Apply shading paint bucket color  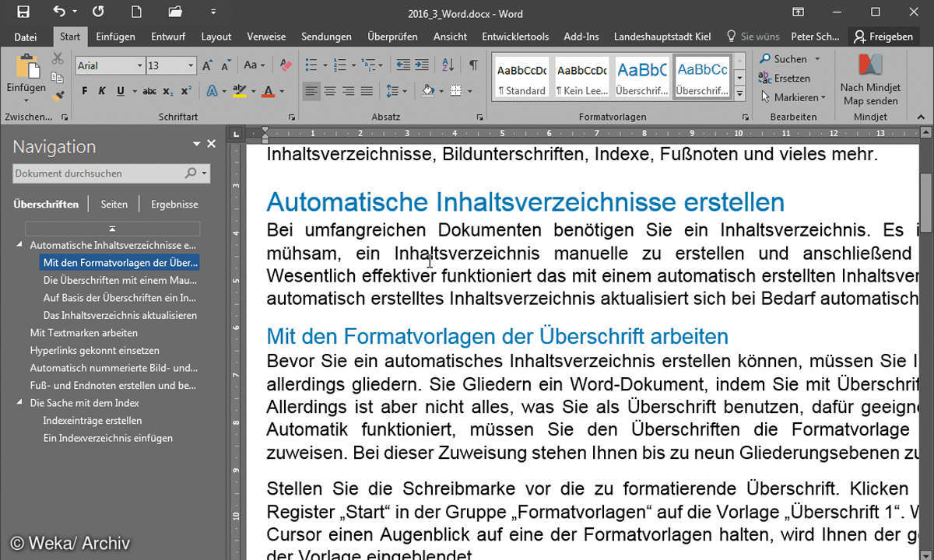click(428, 92)
